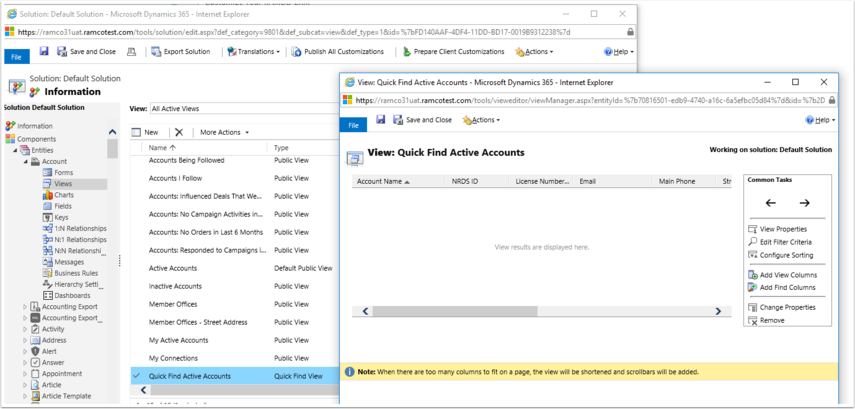Click the left arrow of views list horizontal scrollbar
Image resolution: width=855 pixels, height=409 pixels.
(143, 390)
